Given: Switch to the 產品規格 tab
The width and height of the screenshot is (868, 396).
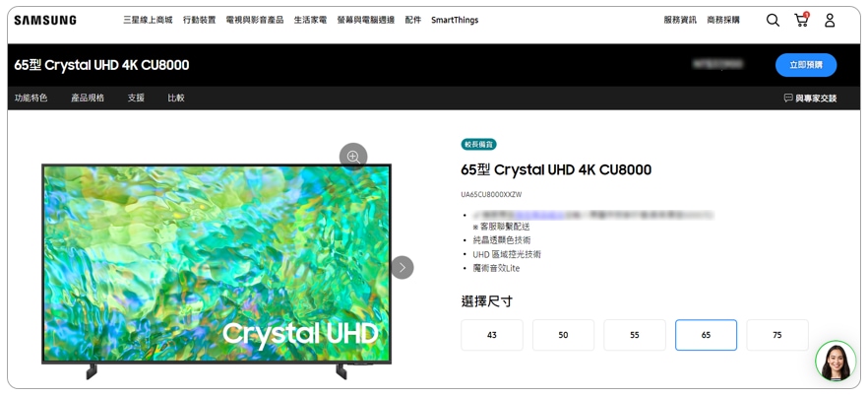Looking at the screenshot, I should tap(88, 99).
